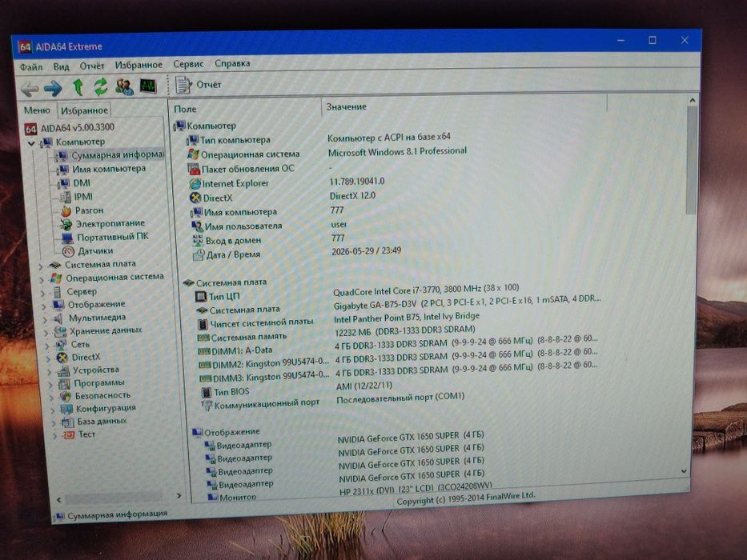Select QuadCore Intel Core i7-3770 value
This screenshot has height=560, width=747.
click(x=426, y=290)
